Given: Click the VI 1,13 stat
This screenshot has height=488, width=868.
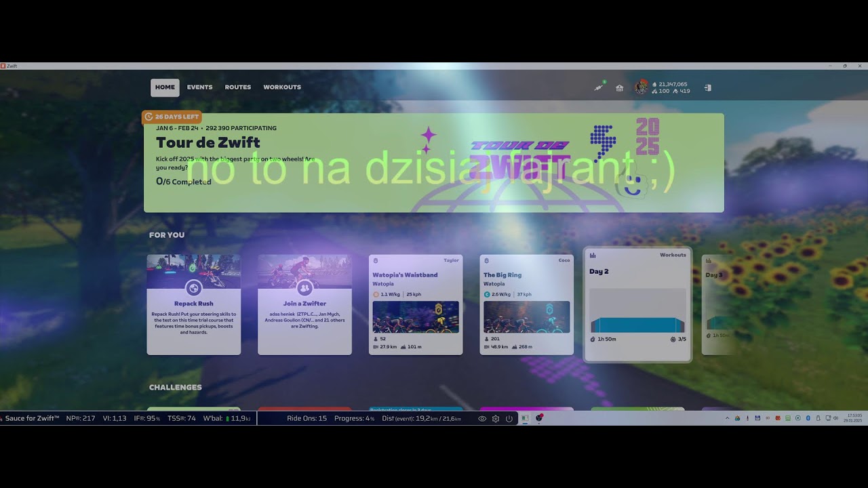Looking at the screenshot, I should click(x=115, y=419).
